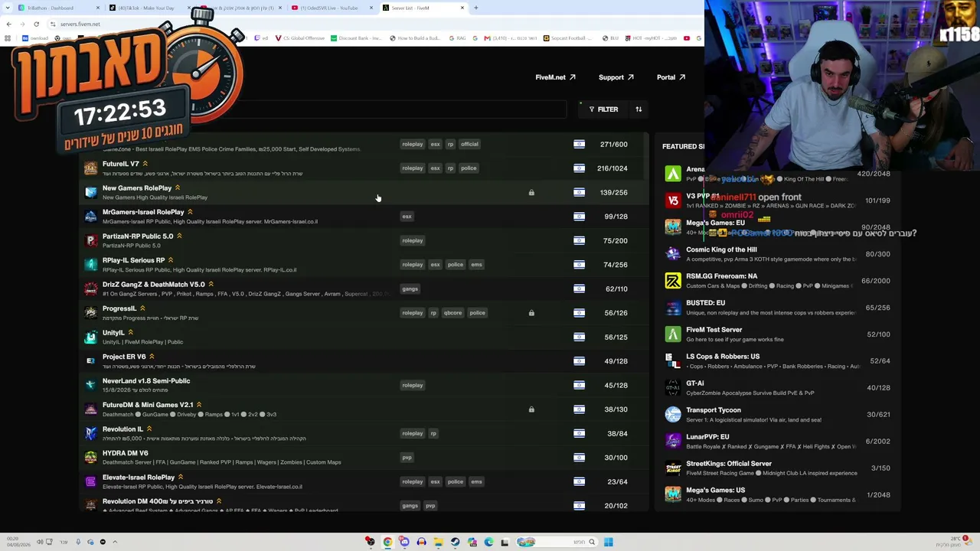Click Elevate-Israel RolePlay server icon
The width and height of the screenshot is (980, 551).
coord(91,481)
